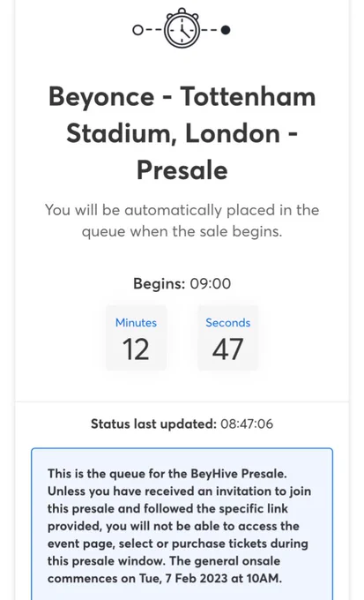
Task: Click the Begins 09:00 start time
Action: tap(182, 283)
